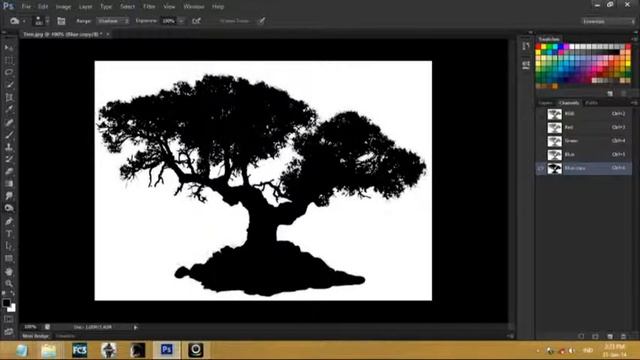Close the Tree.jpg document tab
This screenshot has width=640, height=360.
pos(108,34)
